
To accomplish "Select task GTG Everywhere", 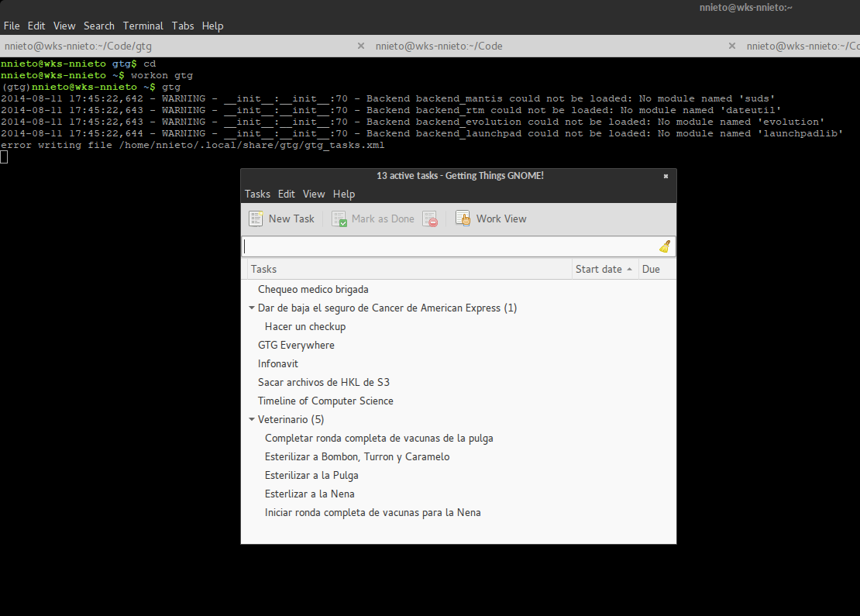I will [296, 346].
